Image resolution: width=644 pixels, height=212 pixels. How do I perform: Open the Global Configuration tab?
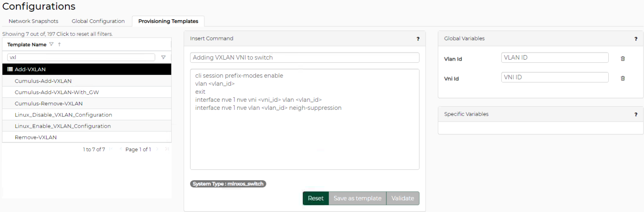(98, 21)
